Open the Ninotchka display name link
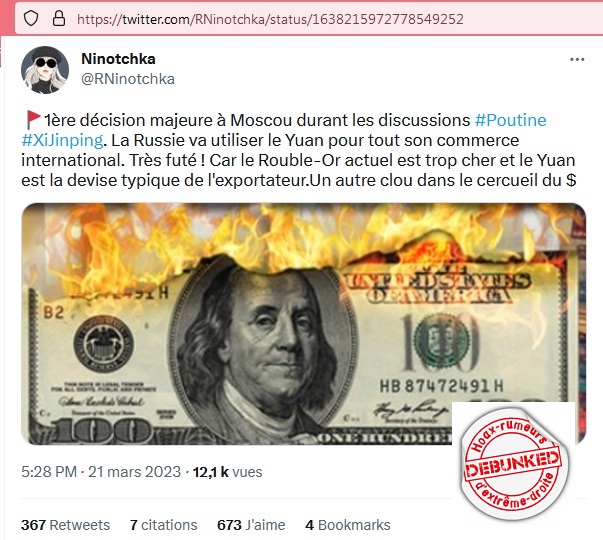The height and width of the screenshot is (540, 603). coord(118,59)
